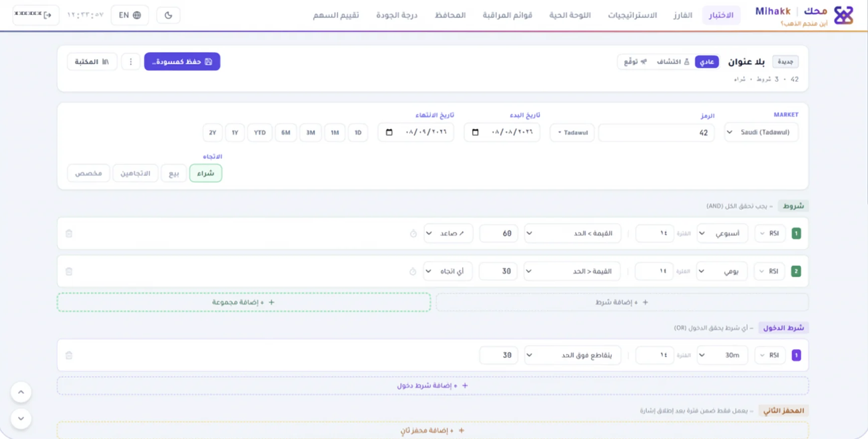
Task: Open the 30m timeframe dropdown
Action: (x=722, y=355)
